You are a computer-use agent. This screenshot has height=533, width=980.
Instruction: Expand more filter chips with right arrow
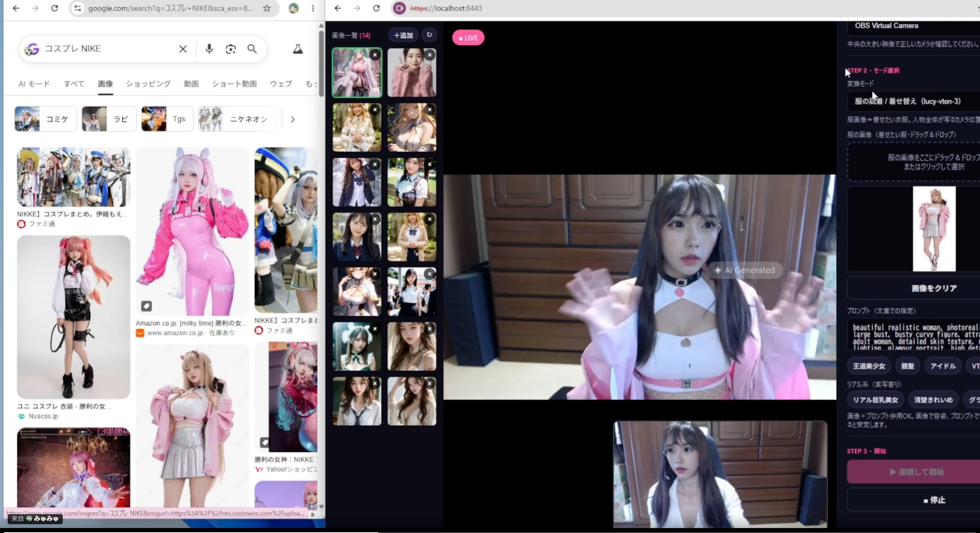tap(293, 119)
